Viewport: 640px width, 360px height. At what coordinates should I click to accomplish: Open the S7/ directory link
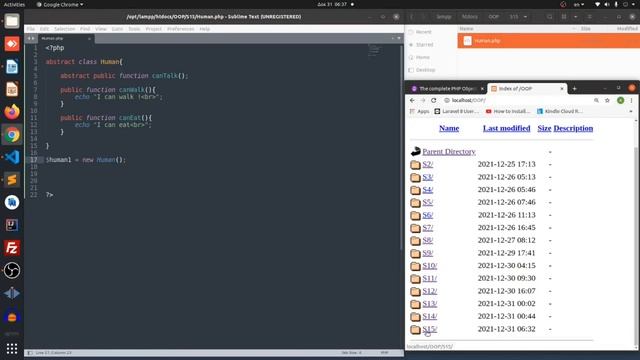point(427,228)
